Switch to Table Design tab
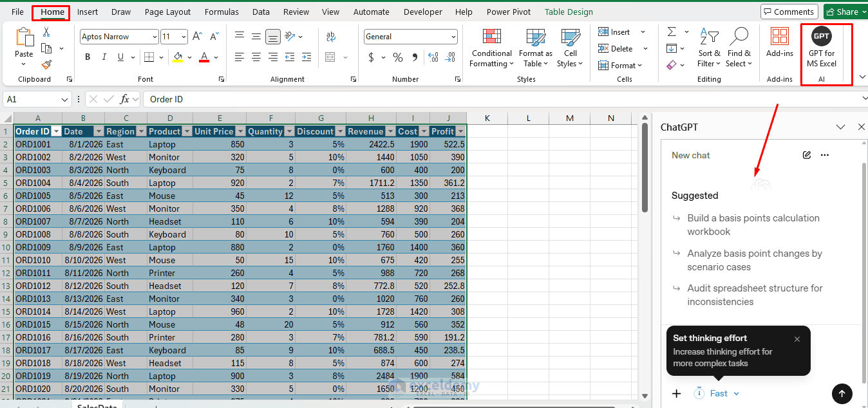The image size is (868, 408). point(569,12)
